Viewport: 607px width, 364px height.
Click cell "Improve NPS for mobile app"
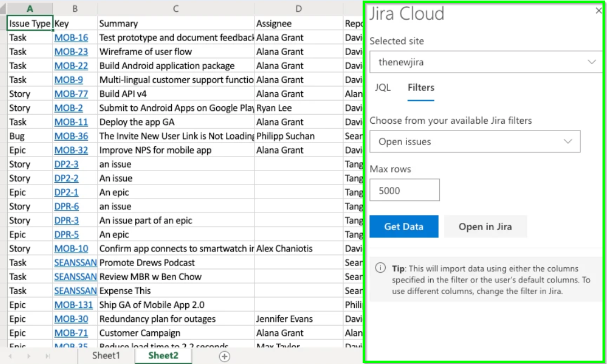point(176,150)
